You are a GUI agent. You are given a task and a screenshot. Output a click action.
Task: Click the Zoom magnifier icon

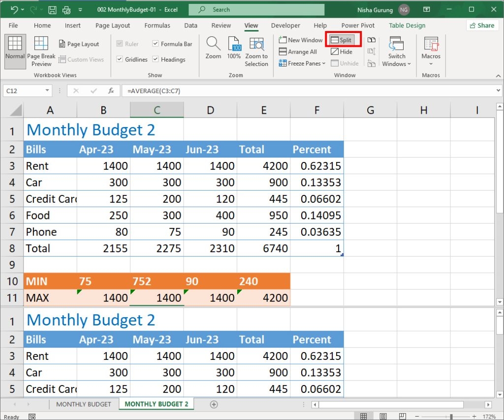213,48
